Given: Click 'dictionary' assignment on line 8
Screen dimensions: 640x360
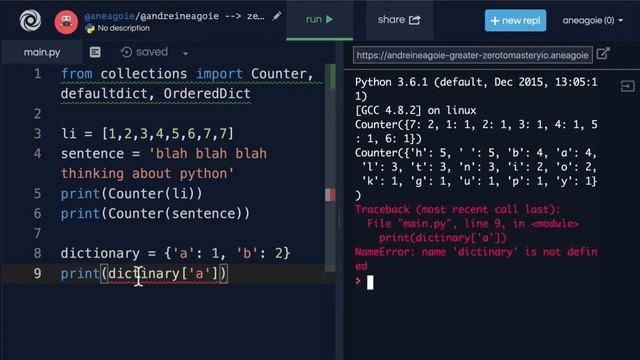Looking at the screenshot, I should tap(100, 253).
